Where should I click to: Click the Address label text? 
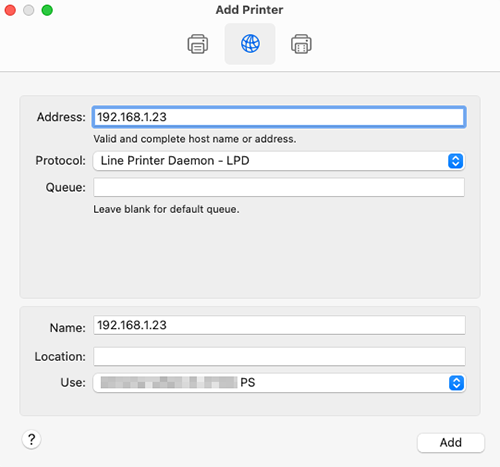click(61, 117)
